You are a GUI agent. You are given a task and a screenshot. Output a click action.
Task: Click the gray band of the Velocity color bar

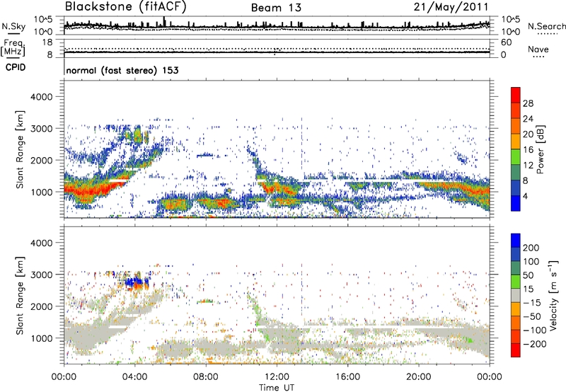516,296
